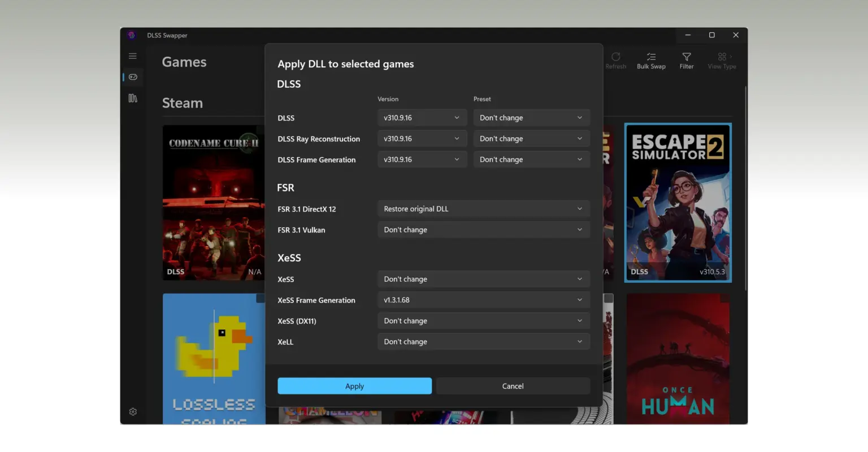Open FSR 3.1 DirectX 12 dropdown
The width and height of the screenshot is (868, 452).
tap(484, 209)
